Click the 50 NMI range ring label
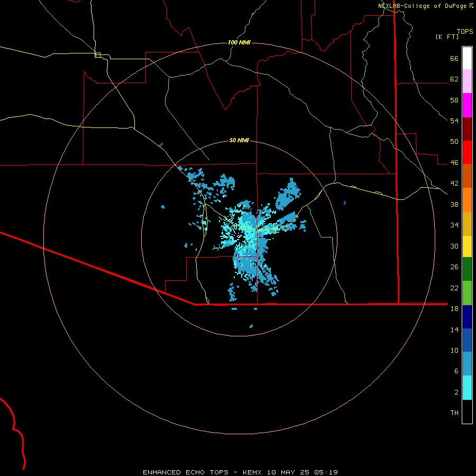Image resolution: width=476 pixels, height=476 pixels. [x=239, y=140]
